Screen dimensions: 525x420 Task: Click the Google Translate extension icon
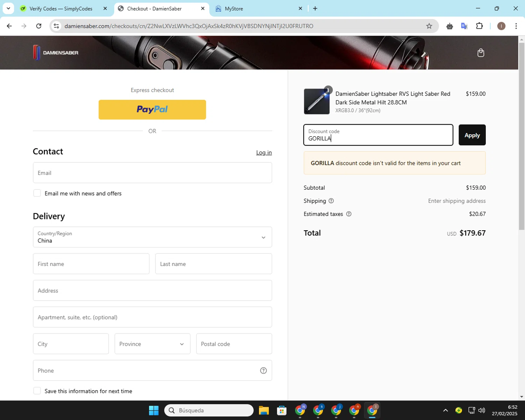coord(464,26)
